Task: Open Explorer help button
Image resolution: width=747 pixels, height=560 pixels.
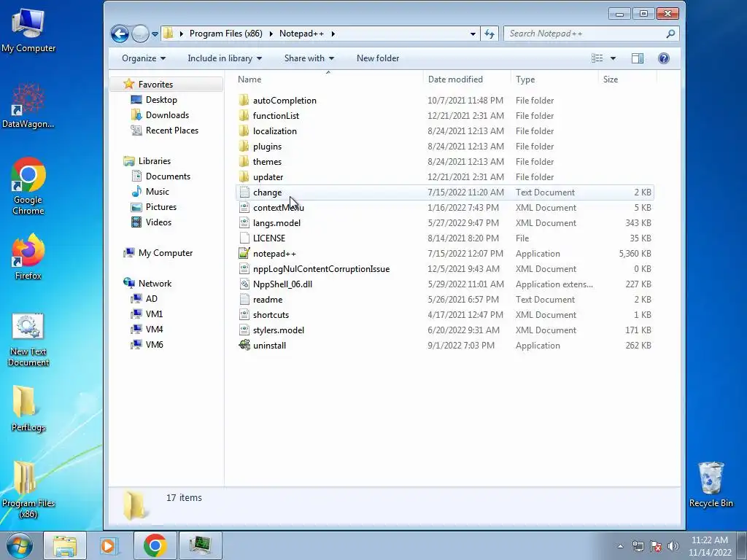Action: click(x=664, y=58)
